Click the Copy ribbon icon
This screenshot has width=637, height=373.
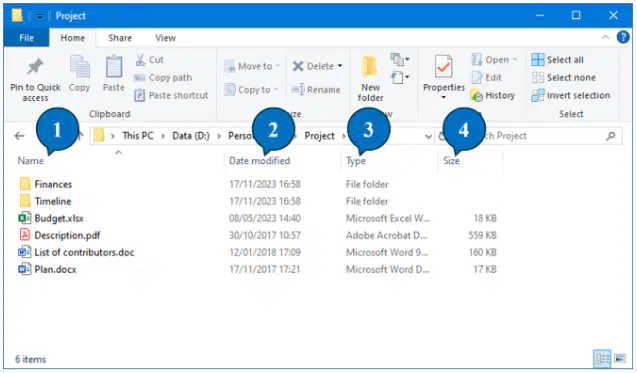(80, 67)
